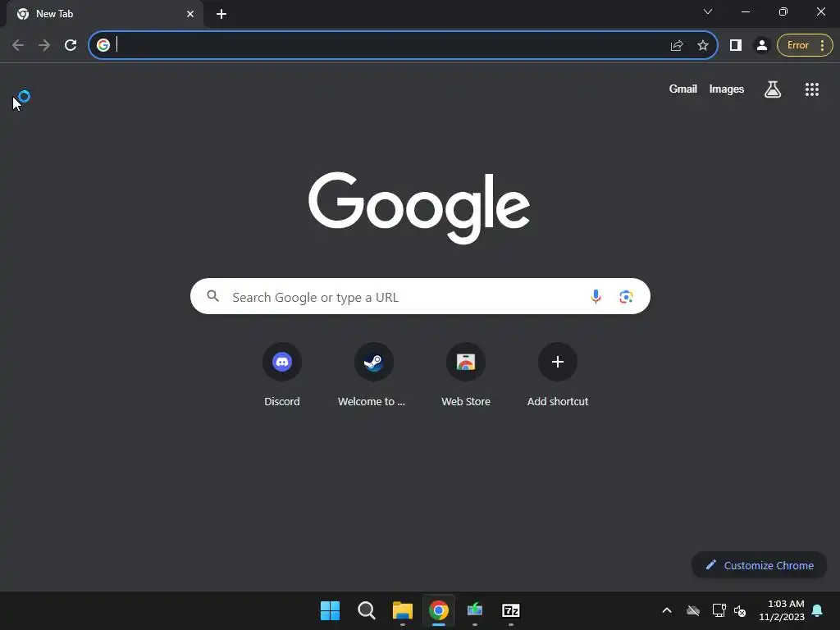Show hidden system tray icons
840x630 pixels.
point(666,610)
